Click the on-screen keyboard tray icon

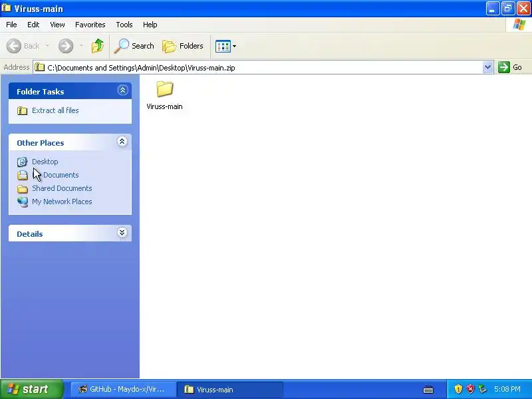(428, 389)
